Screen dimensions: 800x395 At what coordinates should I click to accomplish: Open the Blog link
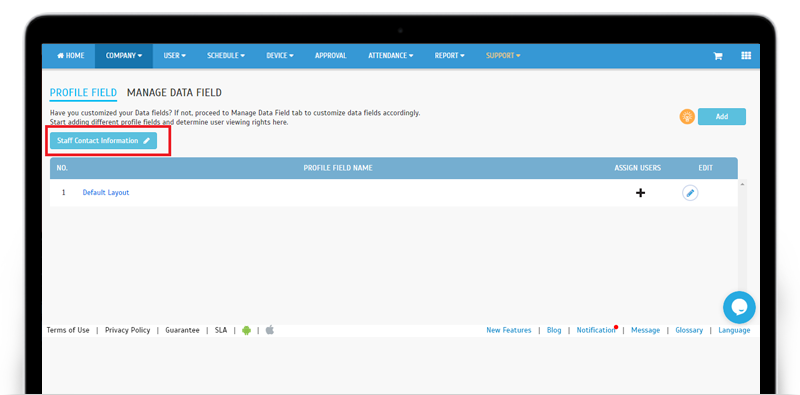(554, 330)
